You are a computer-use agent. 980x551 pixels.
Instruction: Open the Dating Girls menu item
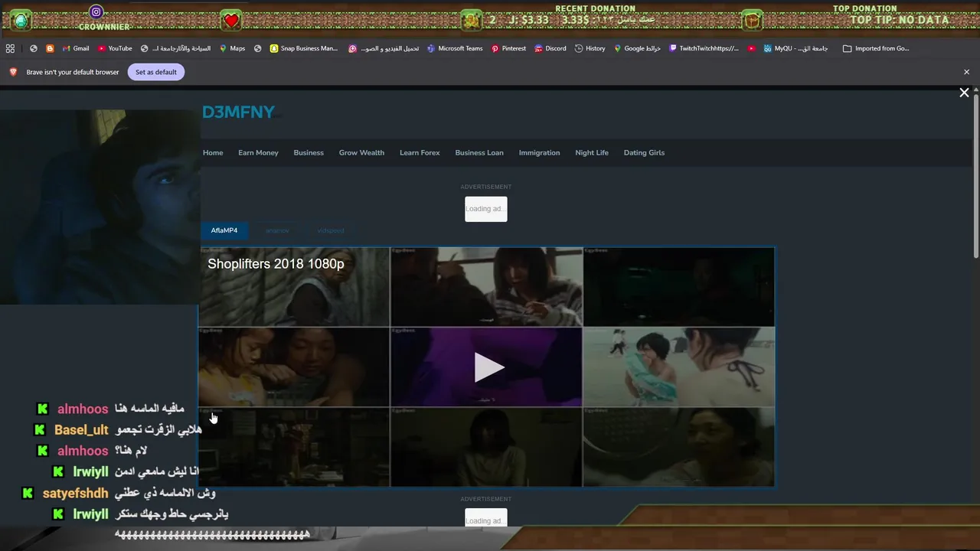click(x=644, y=152)
